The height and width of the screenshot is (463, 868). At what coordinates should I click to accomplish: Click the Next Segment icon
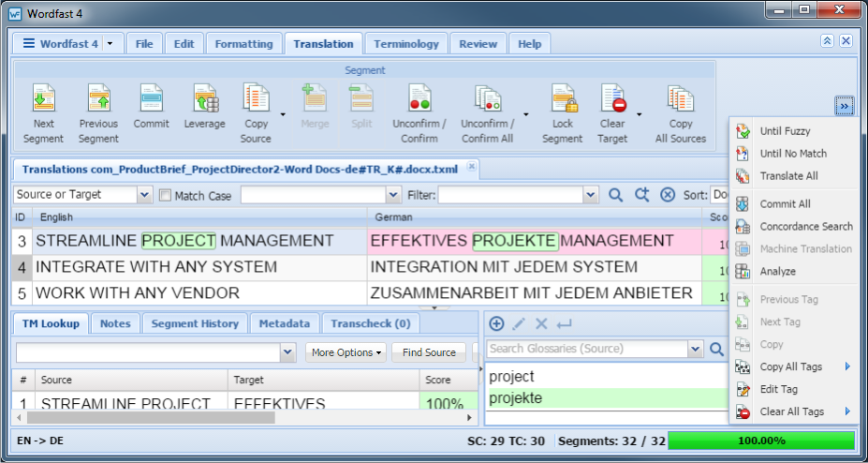pos(44,98)
